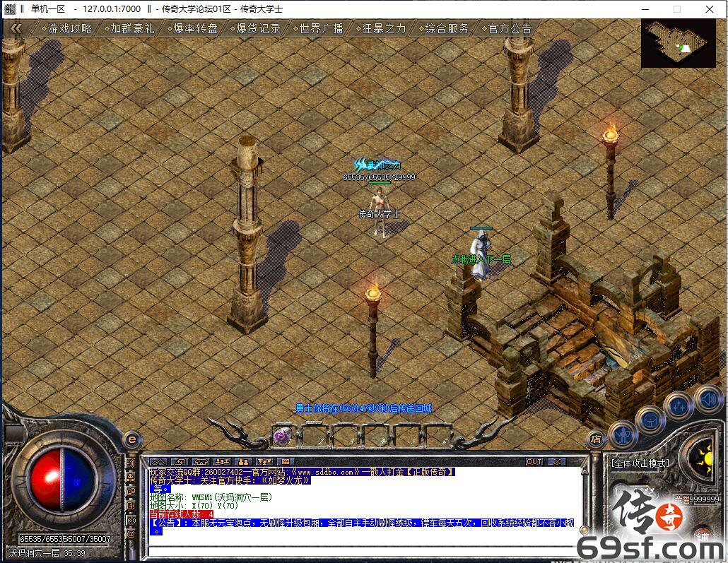Click the two-people chat toolbar icon
The image size is (728, 563).
[243, 462]
